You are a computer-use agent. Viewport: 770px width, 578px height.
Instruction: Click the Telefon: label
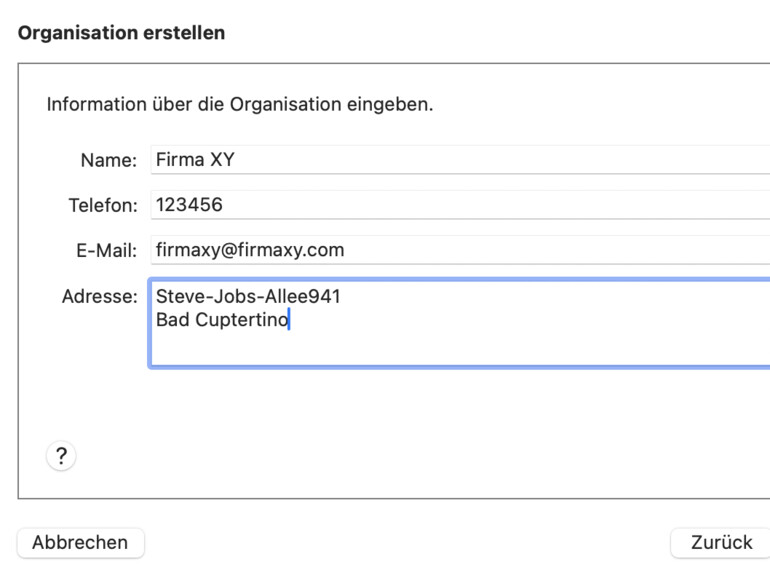tap(102, 206)
